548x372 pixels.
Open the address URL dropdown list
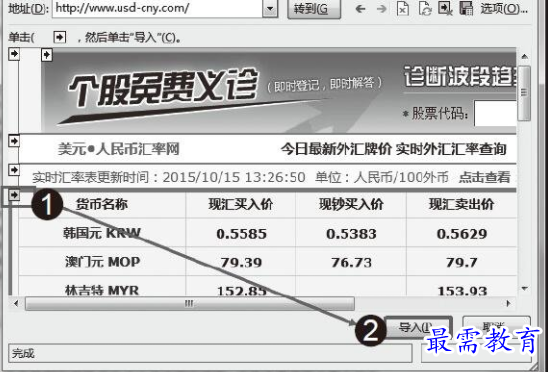[269, 8]
